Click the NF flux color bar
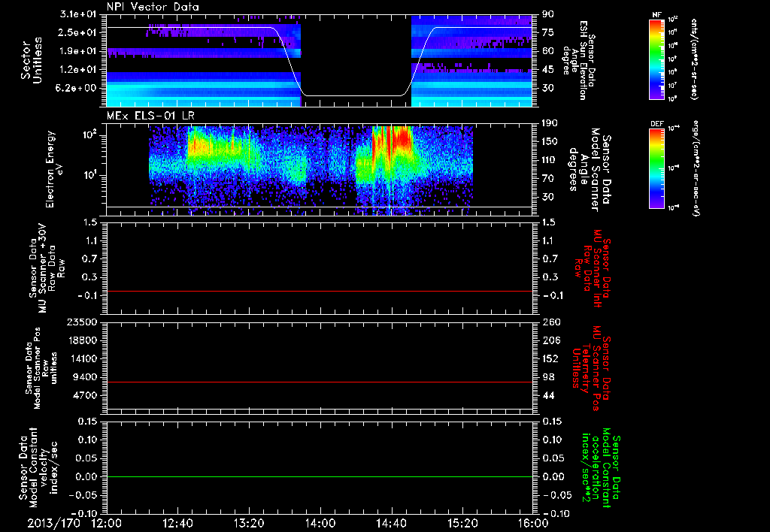 click(x=656, y=59)
